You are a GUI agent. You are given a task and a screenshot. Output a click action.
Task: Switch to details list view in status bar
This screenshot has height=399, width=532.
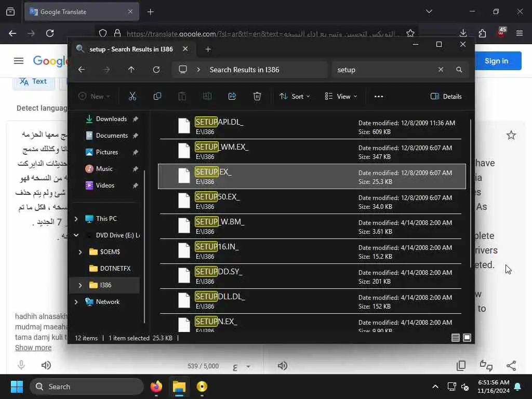point(455,338)
